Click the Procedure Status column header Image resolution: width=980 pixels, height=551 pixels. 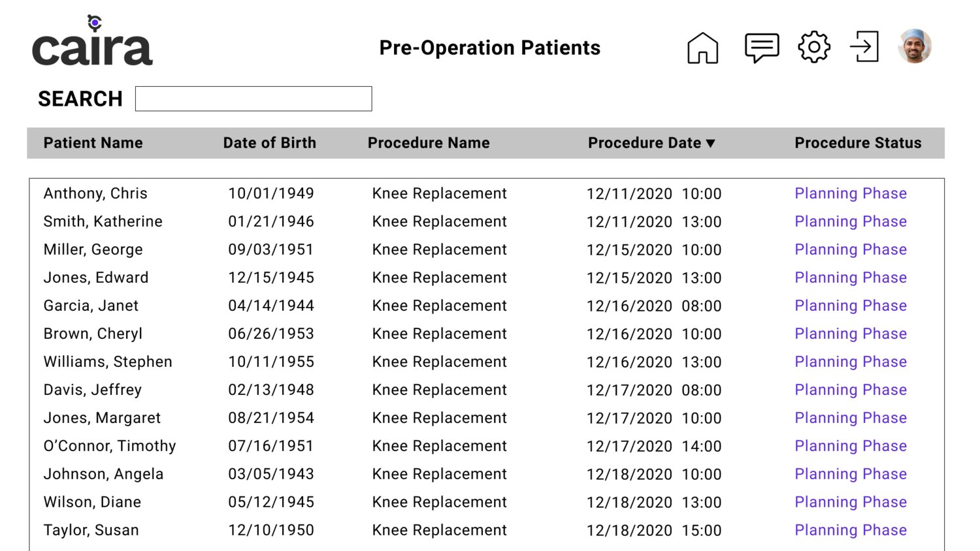(858, 143)
